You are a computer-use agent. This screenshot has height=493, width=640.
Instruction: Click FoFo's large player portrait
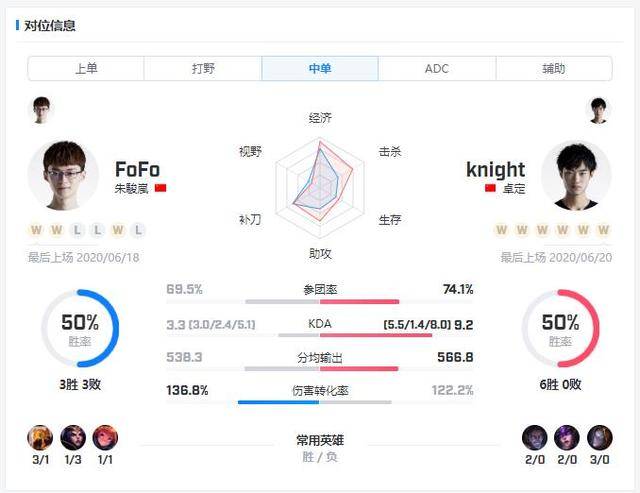click(63, 175)
